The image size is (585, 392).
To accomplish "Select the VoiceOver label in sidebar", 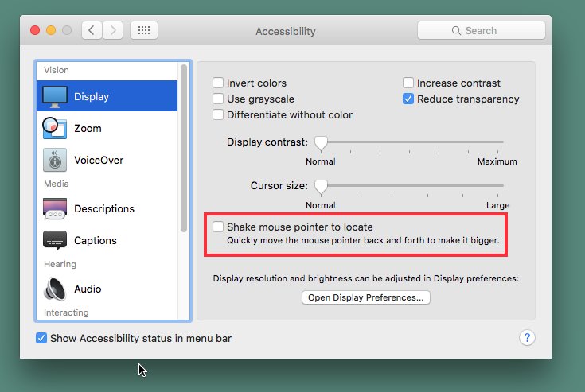I will [99, 161].
